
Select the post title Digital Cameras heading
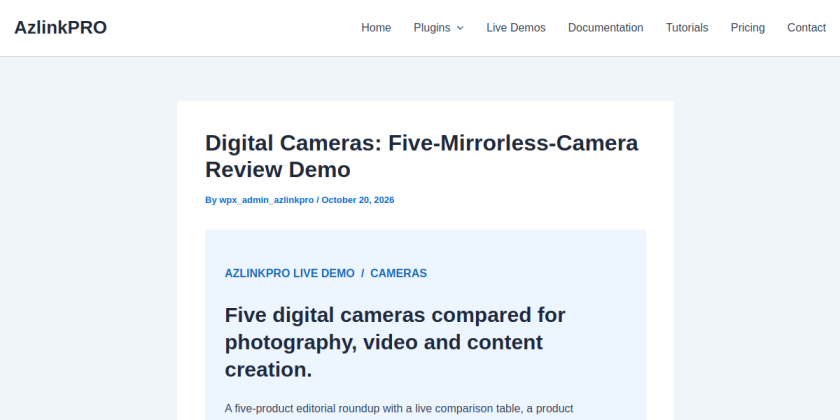tap(422, 156)
